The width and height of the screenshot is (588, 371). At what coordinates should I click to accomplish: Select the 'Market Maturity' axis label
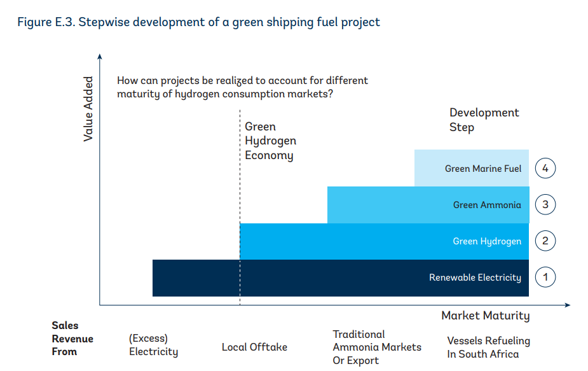pos(486,316)
